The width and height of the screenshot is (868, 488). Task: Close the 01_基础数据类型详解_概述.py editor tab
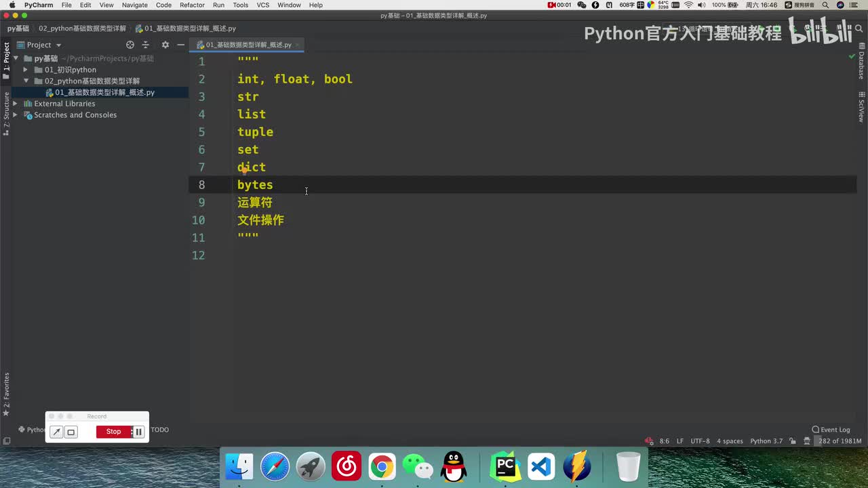pyautogui.click(x=297, y=45)
